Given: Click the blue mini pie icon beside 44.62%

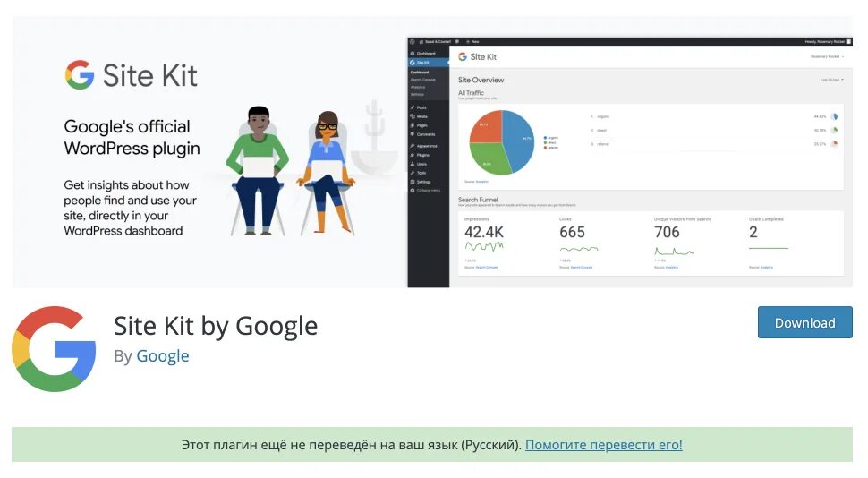Looking at the screenshot, I should [x=834, y=117].
